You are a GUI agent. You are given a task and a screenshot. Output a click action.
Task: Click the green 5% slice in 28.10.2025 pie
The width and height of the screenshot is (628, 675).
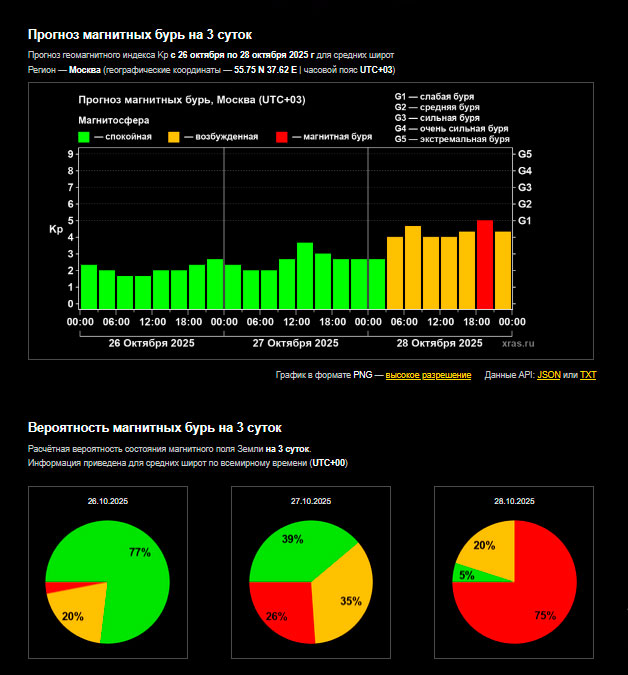tap(466, 575)
